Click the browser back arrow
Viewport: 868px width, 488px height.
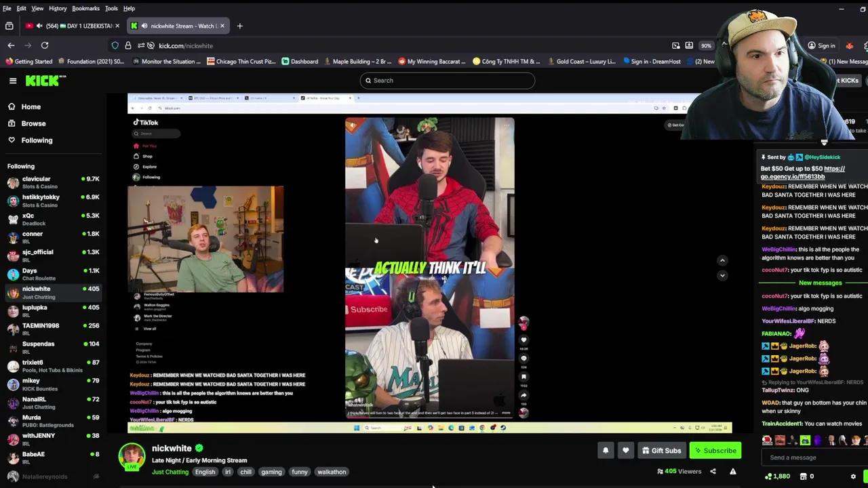pos(11,45)
